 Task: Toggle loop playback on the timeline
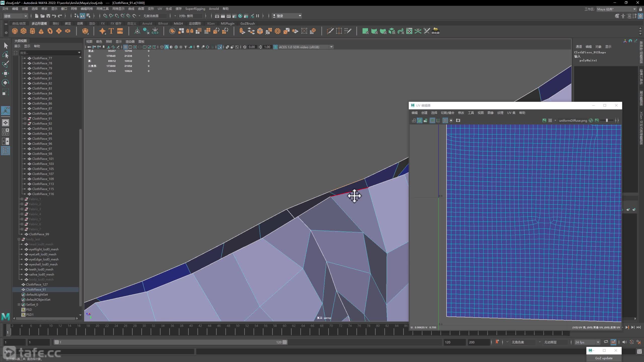tap(606, 342)
